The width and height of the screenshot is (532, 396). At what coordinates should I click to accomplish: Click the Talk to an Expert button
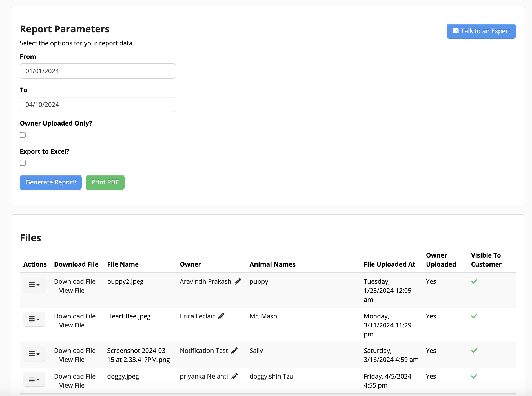pyautogui.click(x=481, y=31)
